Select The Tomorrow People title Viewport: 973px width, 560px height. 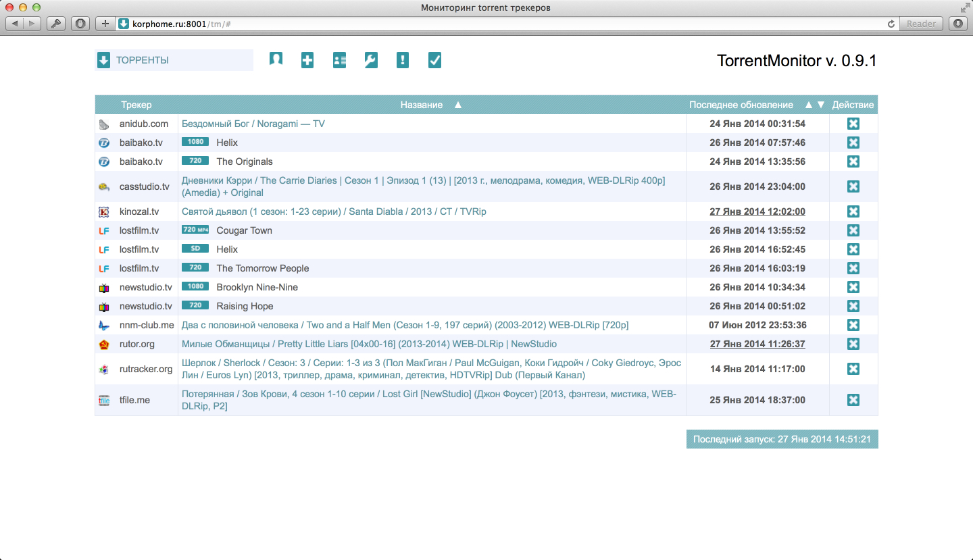tap(263, 268)
